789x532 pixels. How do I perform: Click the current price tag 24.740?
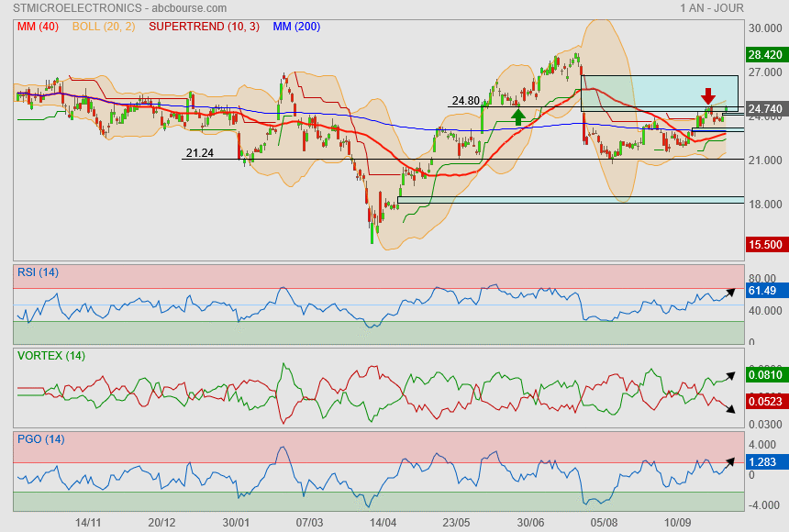[x=764, y=109]
